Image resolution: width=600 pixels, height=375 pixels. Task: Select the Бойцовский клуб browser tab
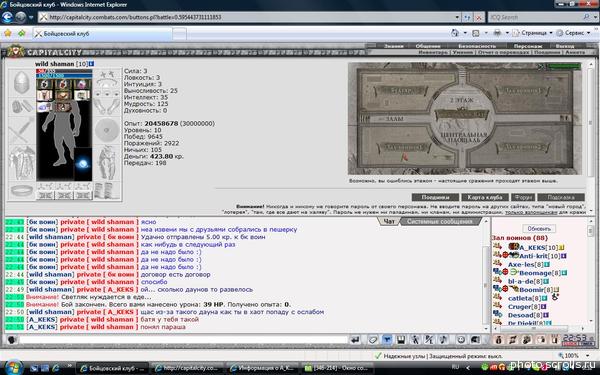tap(102, 34)
